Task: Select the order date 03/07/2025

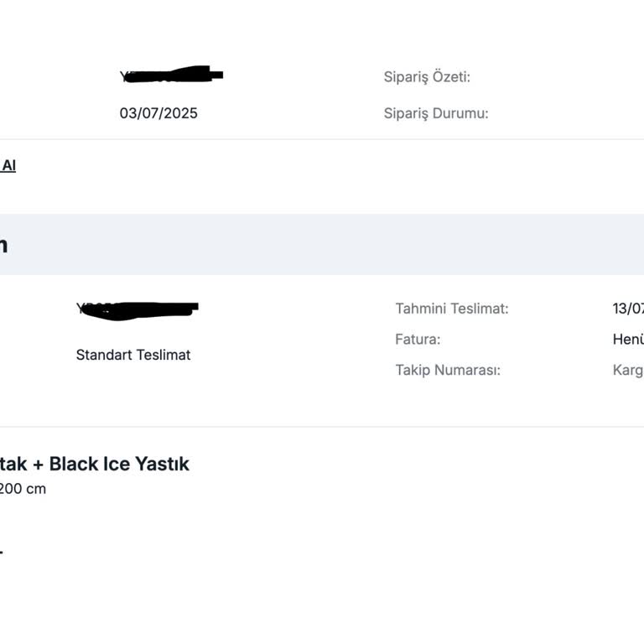Action: (x=158, y=113)
